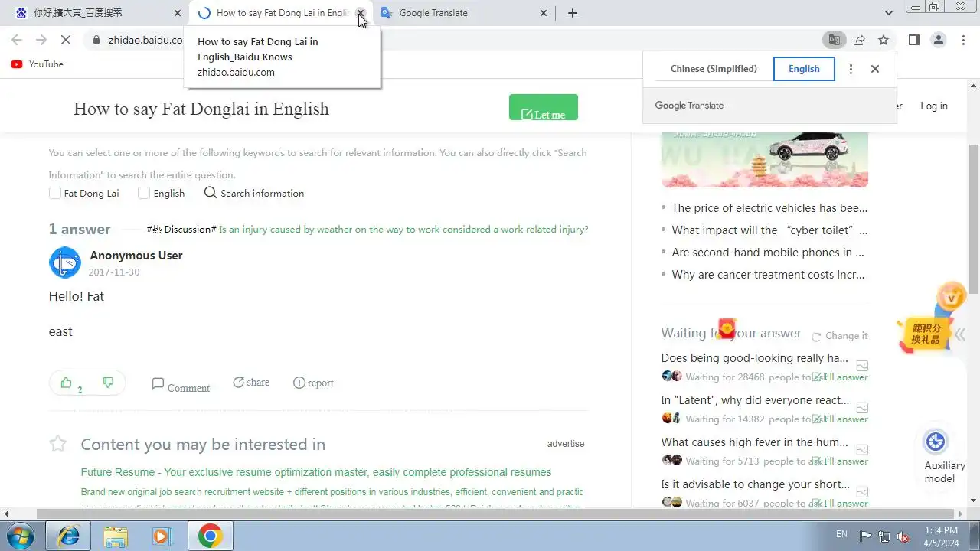The image size is (980, 551).
Task: Open new tab with plus button
Action: [x=573, y=13]
